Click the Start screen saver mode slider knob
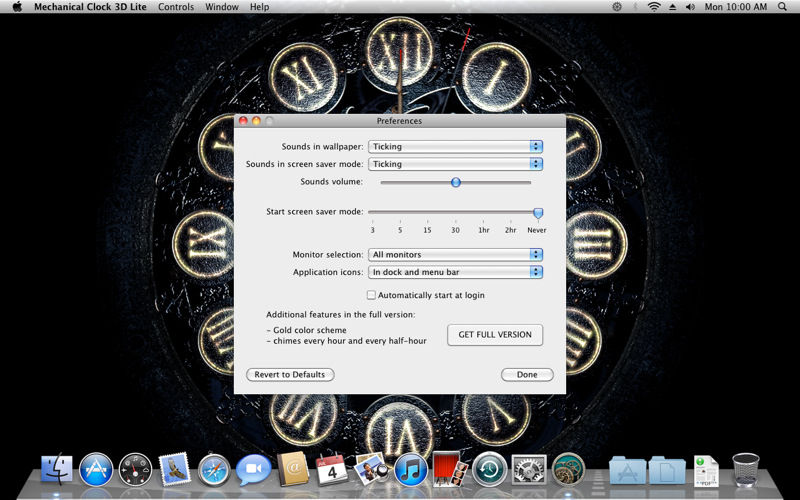Image resolution: width=800 pixels, height=500 pixels. point(538,212)
